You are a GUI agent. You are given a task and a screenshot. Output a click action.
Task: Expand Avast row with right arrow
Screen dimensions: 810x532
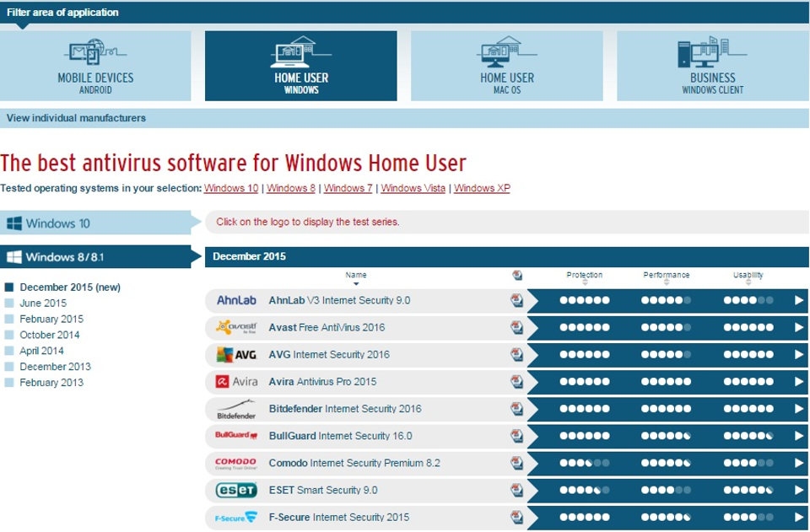pyautogui.click(x=799, y=327)
